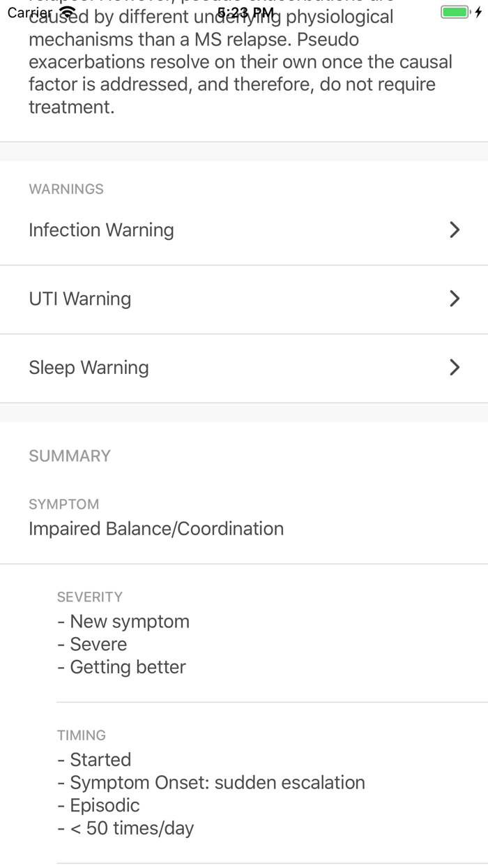Tap the Wi-Fi icon in status bar

click(x=67, y=12)
